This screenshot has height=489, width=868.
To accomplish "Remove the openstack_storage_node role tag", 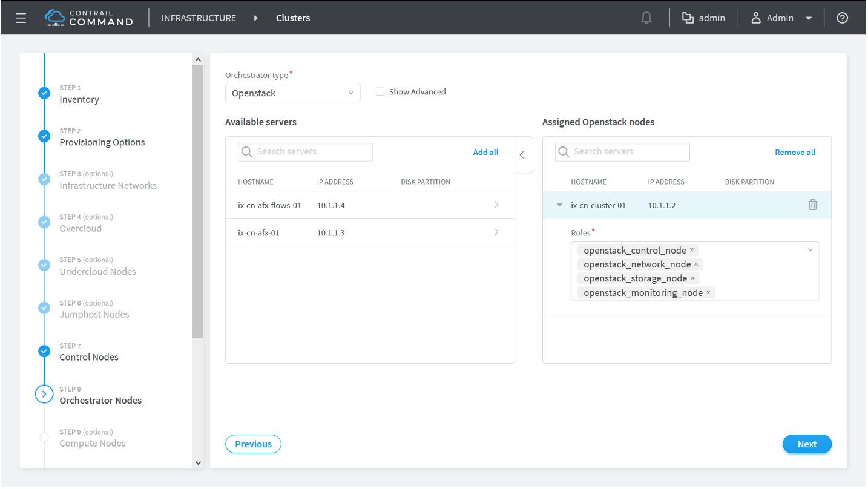I will tap(692, 278).
